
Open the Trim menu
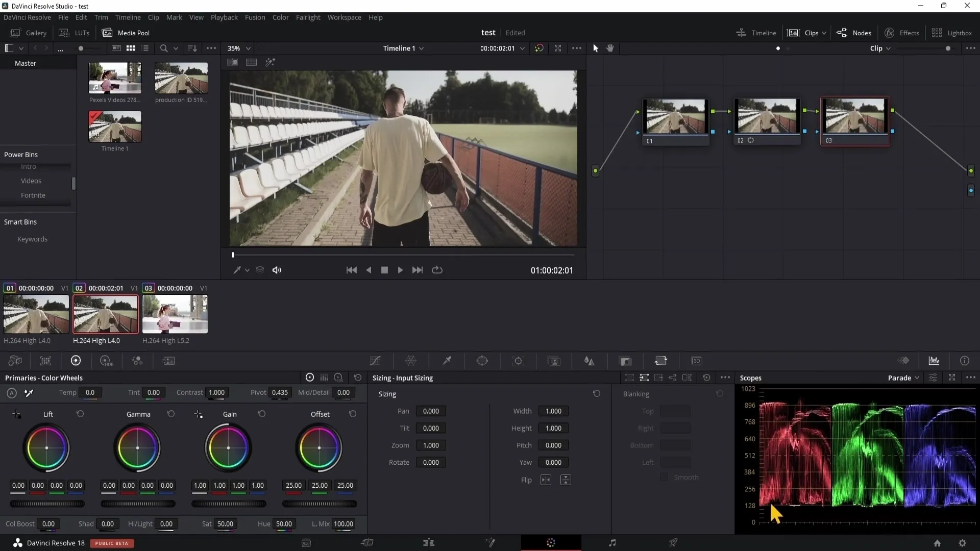[x=101, y=17]
